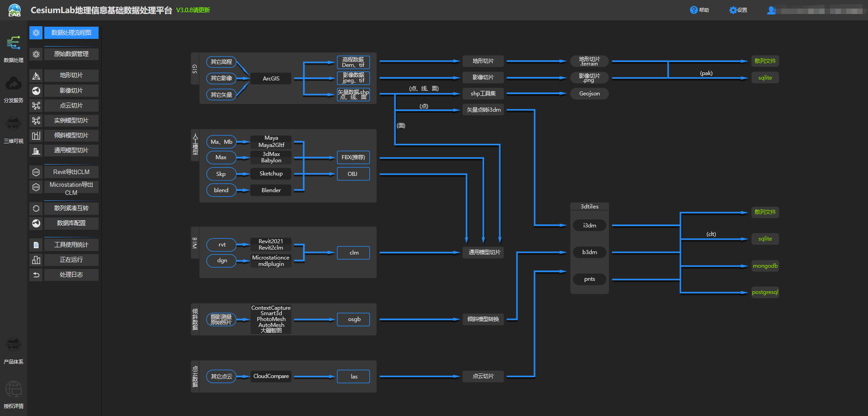
Task: Click the postgresql output node
Action: pyautogui.click(x=765, y=292)
